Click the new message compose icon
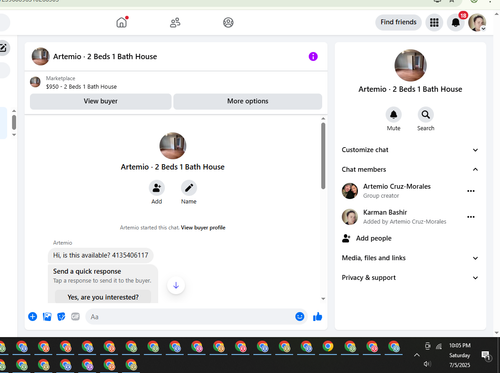The image size is (500, 373). pos(3,48)
